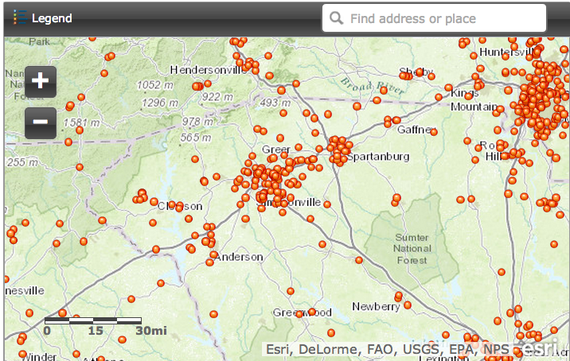Click the Legend list icon
The height and width of the screenshot is (361, 570).
coord(20,17)
